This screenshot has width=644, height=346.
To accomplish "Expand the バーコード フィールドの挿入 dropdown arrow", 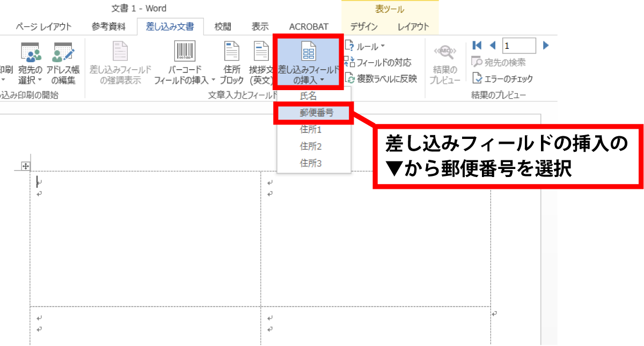I will [214, 80].
